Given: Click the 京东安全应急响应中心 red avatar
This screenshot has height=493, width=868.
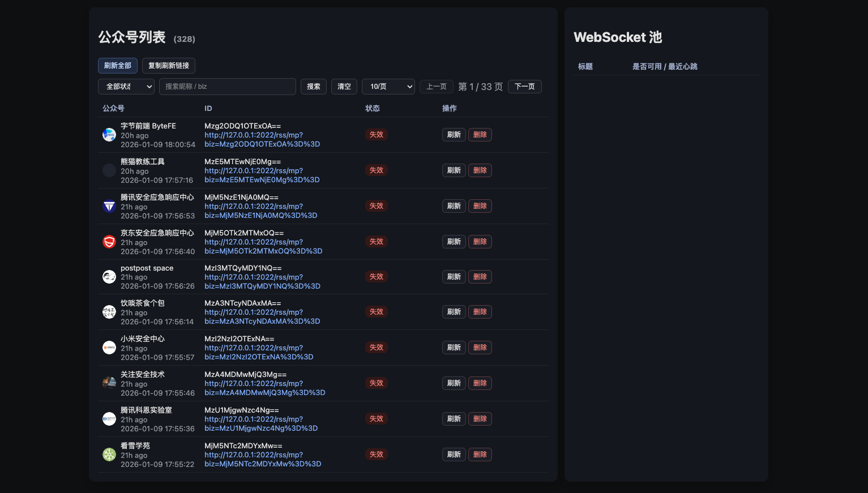Looking at the screenshot, I should point(109,242).
